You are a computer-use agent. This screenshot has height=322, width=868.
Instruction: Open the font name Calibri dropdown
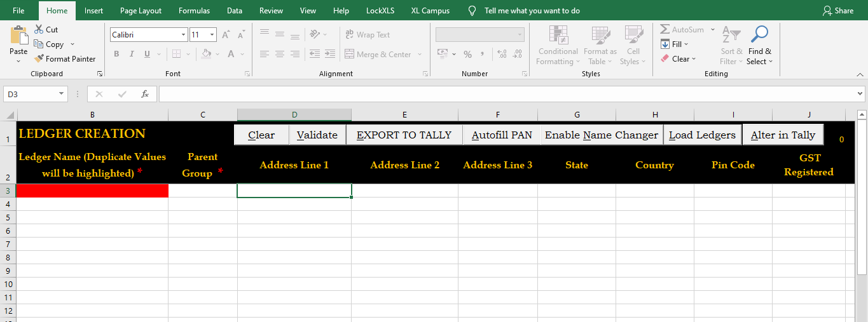click(x=184, y=35)
